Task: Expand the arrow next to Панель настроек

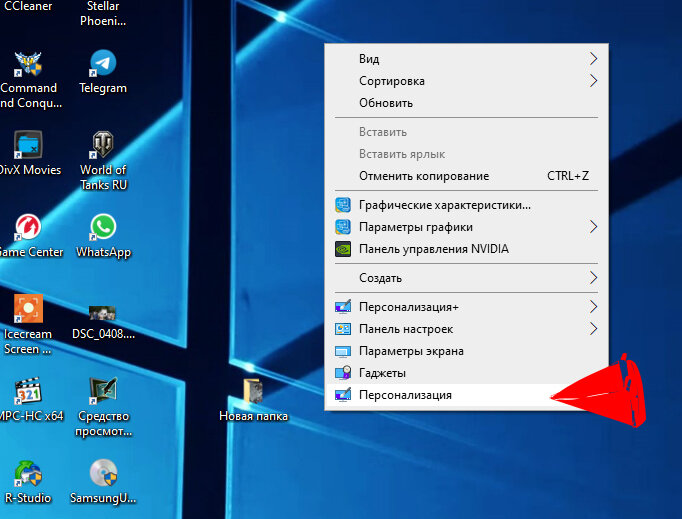Action: pos(593,329)
